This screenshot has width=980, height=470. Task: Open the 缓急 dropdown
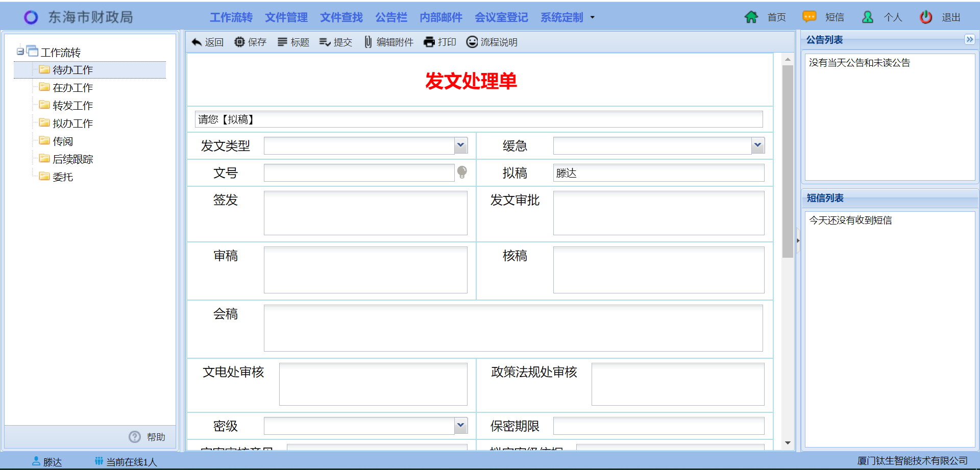click(758, 145)
